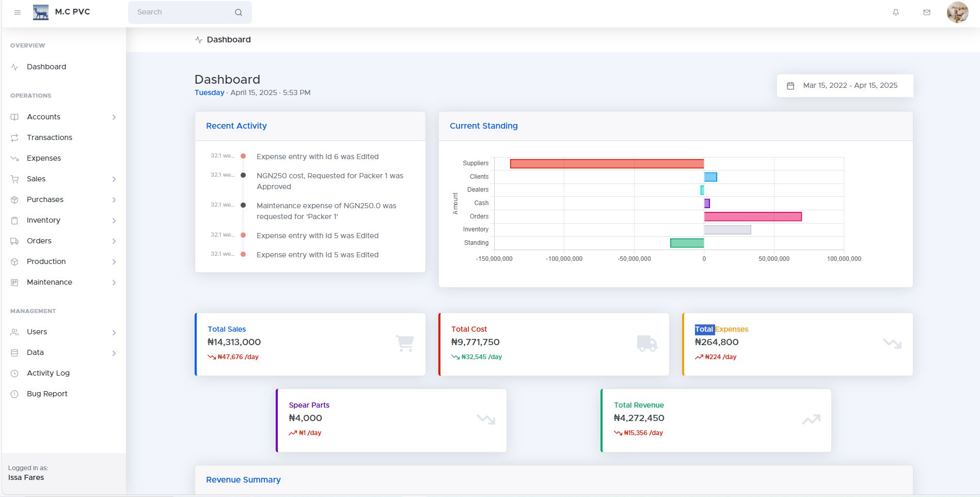Open the date range picker
Image resolution: width=980 pixels, height=497 pixels.
pos(850,86)
